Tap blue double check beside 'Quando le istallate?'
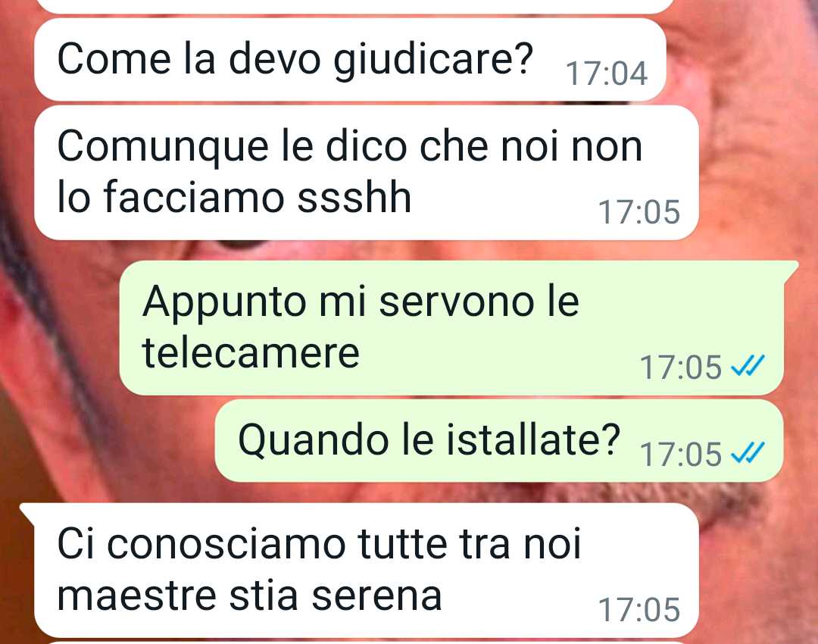Screen dimensions: 818x644 coord(748,452)
